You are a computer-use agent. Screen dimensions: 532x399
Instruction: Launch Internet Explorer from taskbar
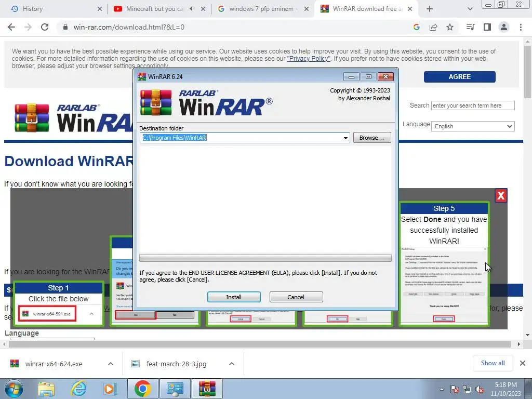pos(78,389)
